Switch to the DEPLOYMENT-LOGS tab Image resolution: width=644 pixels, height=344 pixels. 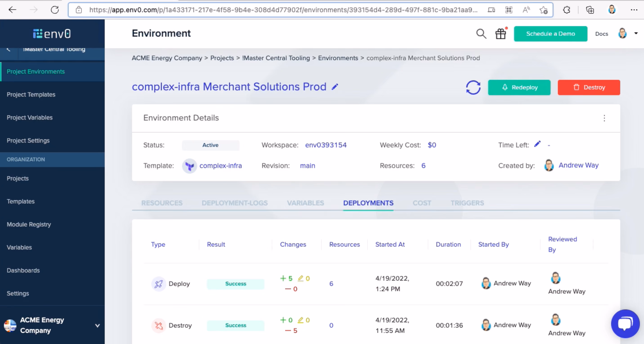(x=235, y=203)
